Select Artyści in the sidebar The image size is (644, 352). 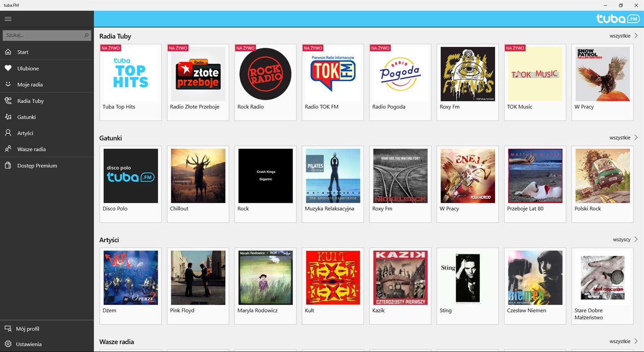(47, 133)
